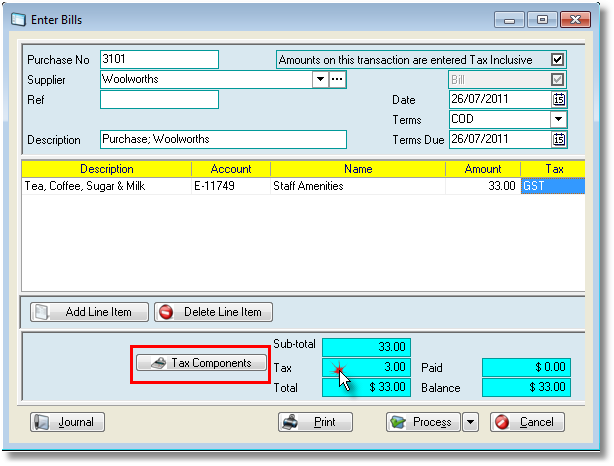The width and height of the screenshot is (614, 466).
Task: Click the Enter Bills window icon
Action: [x=18, y=20]
